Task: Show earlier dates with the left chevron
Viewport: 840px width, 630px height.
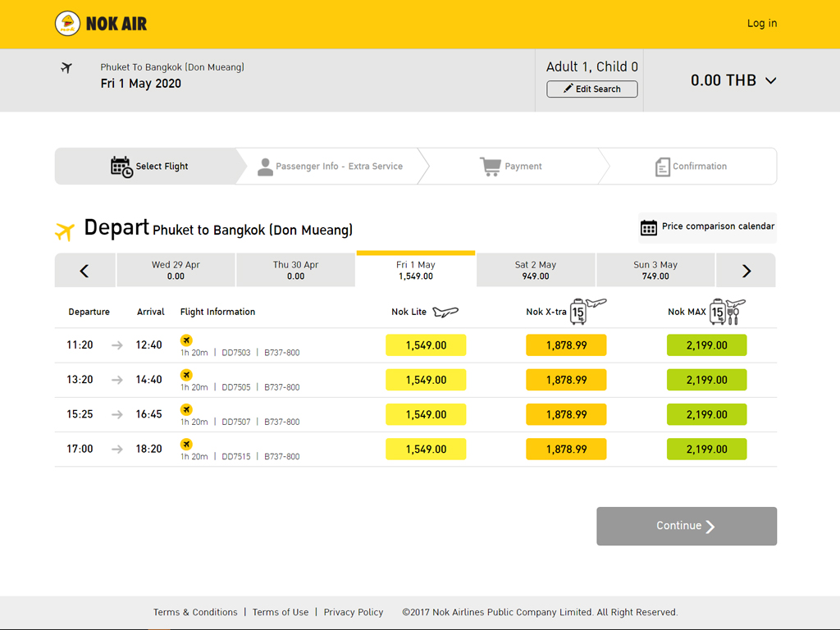Action: tap(84, 271)
